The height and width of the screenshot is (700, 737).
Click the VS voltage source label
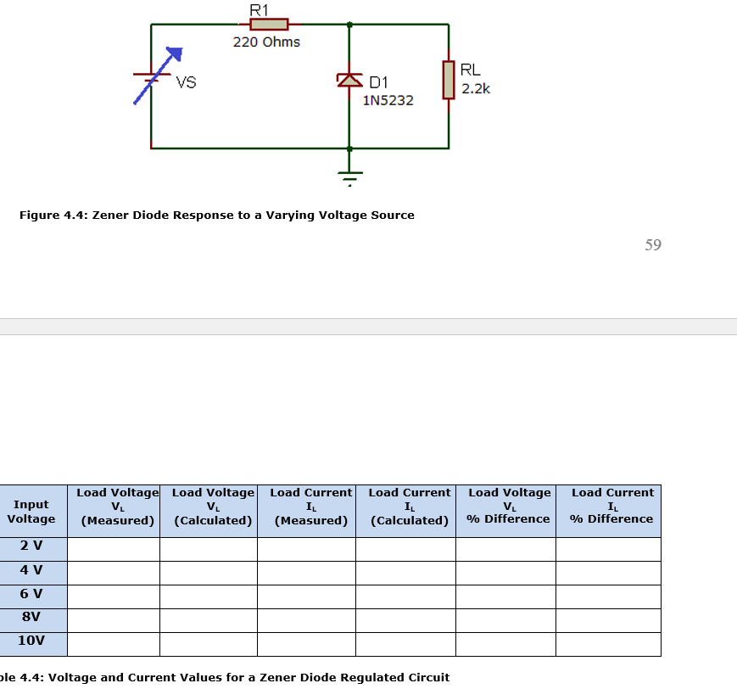pyautogui.click(x=186, y=82)
